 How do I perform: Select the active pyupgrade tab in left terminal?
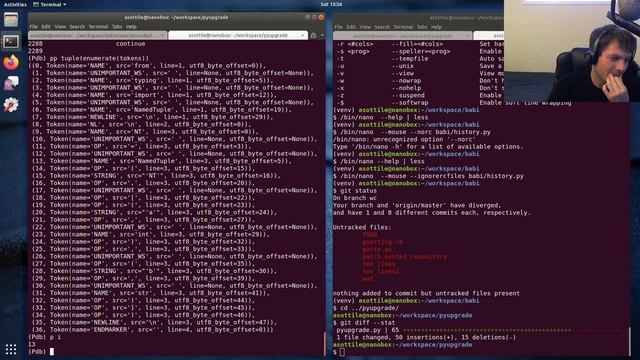238,36
